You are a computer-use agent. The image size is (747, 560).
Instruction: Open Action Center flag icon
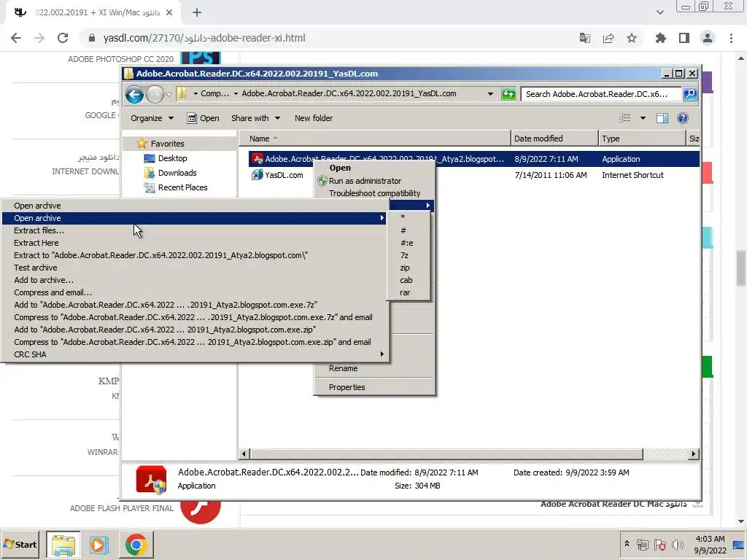coord(659,544)
